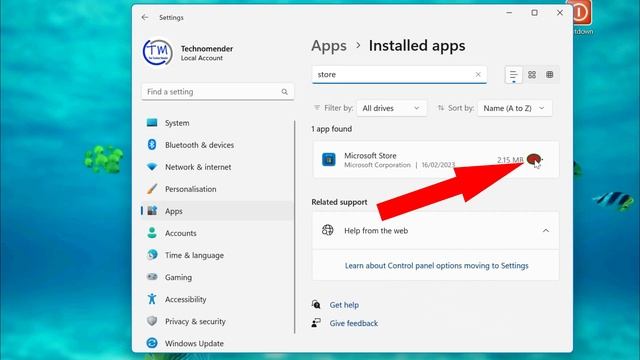Click the Help from the web globe icon
The height and width of the screenshot is (360, 640).
click(x=328, y=230)
